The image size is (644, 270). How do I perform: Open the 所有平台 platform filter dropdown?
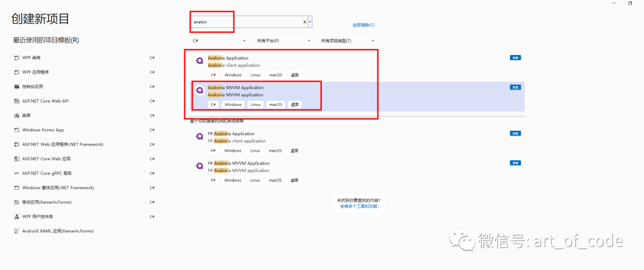point(283,41)
